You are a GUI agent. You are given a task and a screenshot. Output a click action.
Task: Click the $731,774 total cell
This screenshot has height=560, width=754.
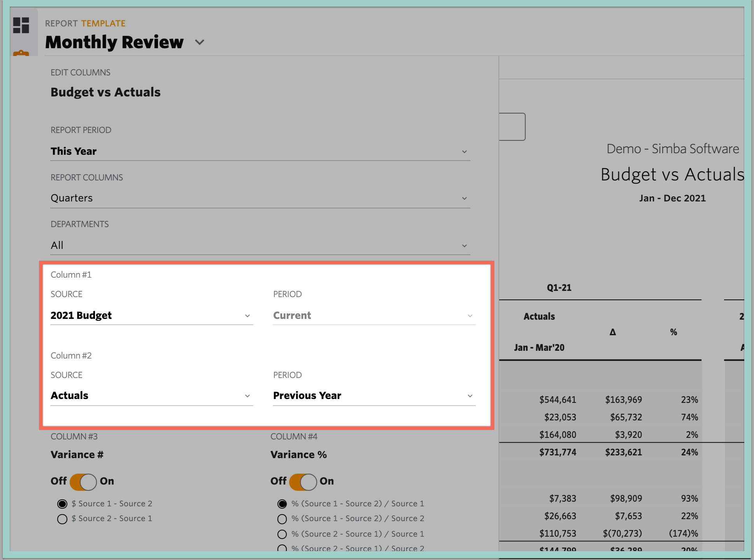(558, 452)
